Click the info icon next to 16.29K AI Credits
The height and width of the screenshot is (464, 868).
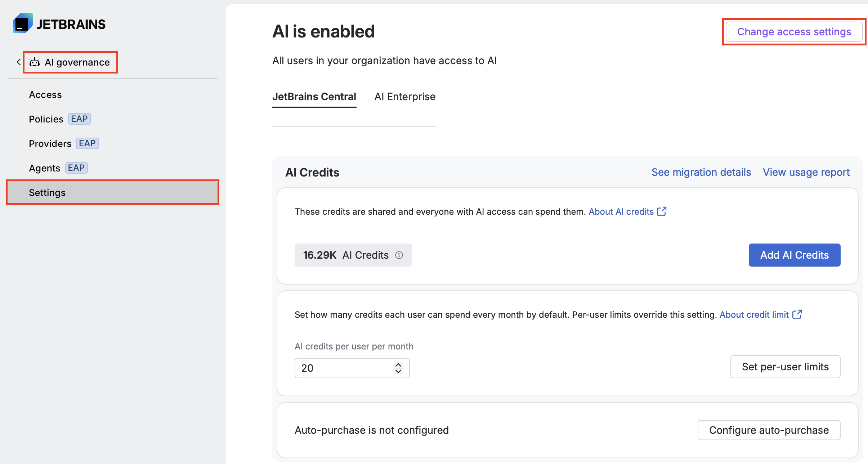399,255
